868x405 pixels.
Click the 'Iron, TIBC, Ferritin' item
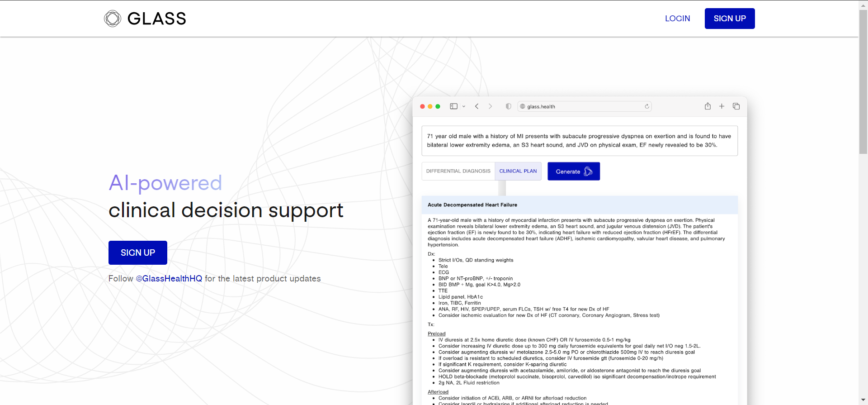(x=460, y=303)
